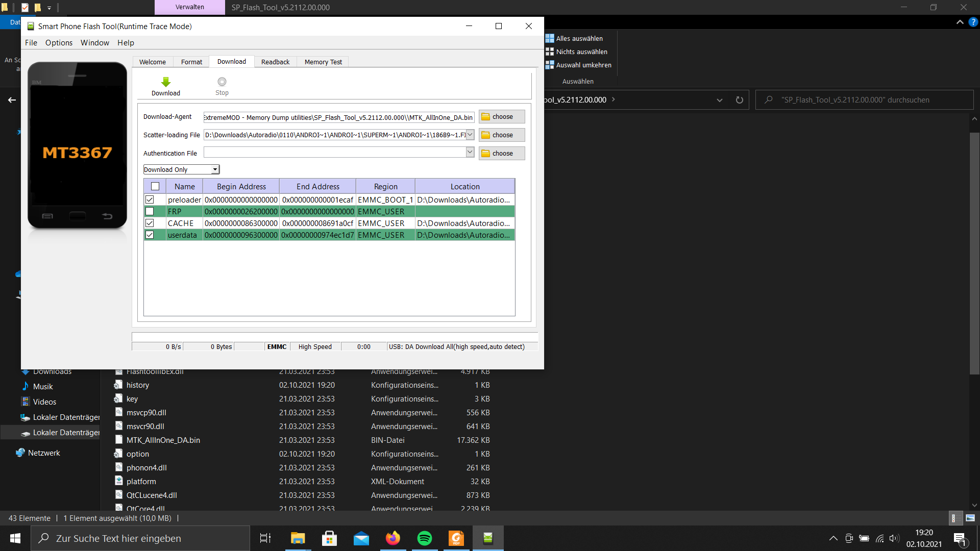
Task: Click the refresh icon in Explorer address bar
Action: 739,100
